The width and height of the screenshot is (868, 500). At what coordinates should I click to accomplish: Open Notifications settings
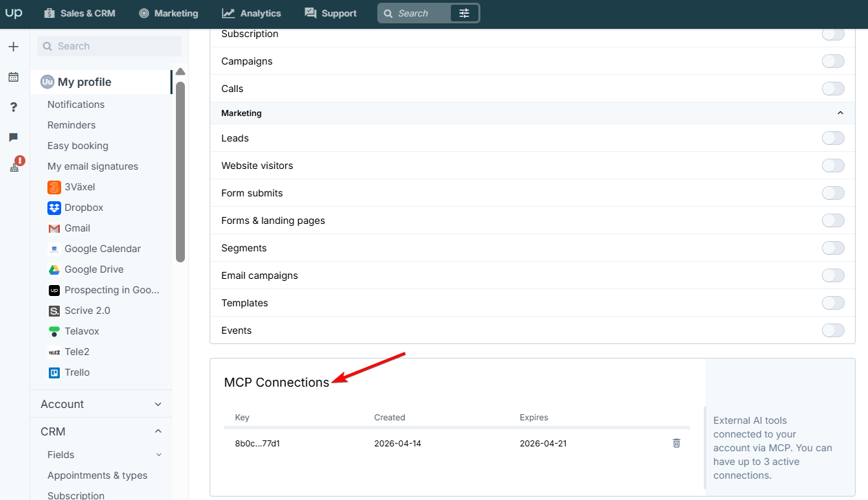click(76, 104)
